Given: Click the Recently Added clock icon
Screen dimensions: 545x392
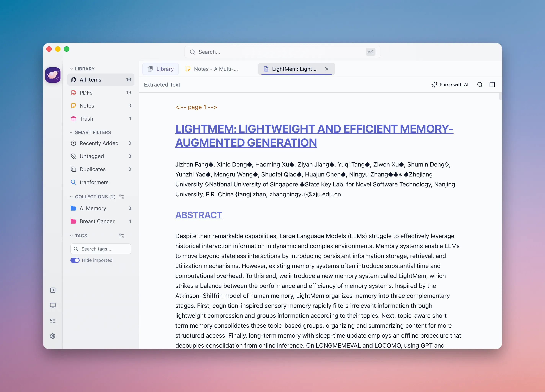Looking at the screenshot, I should (x=73, y=143).
